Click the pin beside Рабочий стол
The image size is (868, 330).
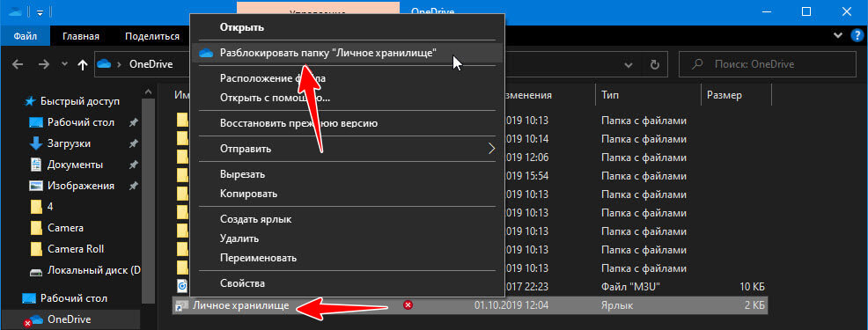133,122
